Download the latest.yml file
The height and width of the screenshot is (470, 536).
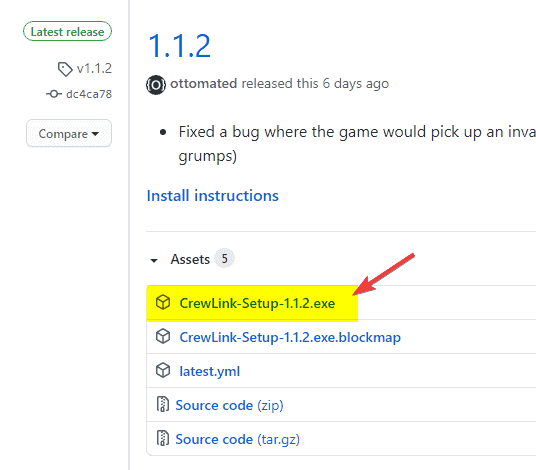[x=210, y=371]
